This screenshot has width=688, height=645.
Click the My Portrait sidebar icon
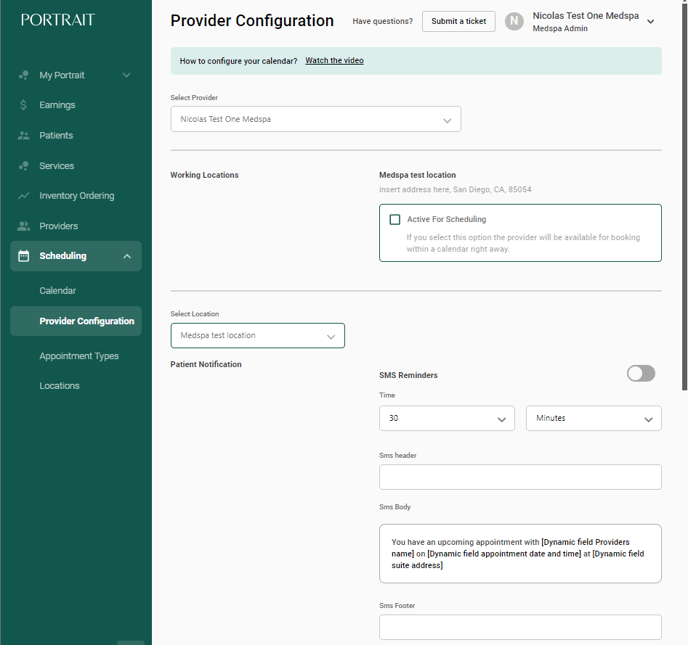[x=24, y=75]
